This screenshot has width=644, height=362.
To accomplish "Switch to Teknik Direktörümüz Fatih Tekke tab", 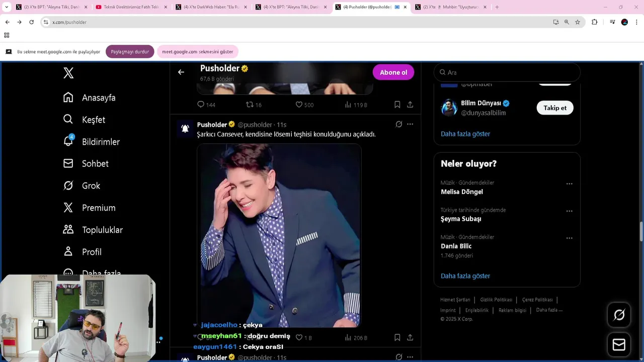I will click(x=131, y=7).
